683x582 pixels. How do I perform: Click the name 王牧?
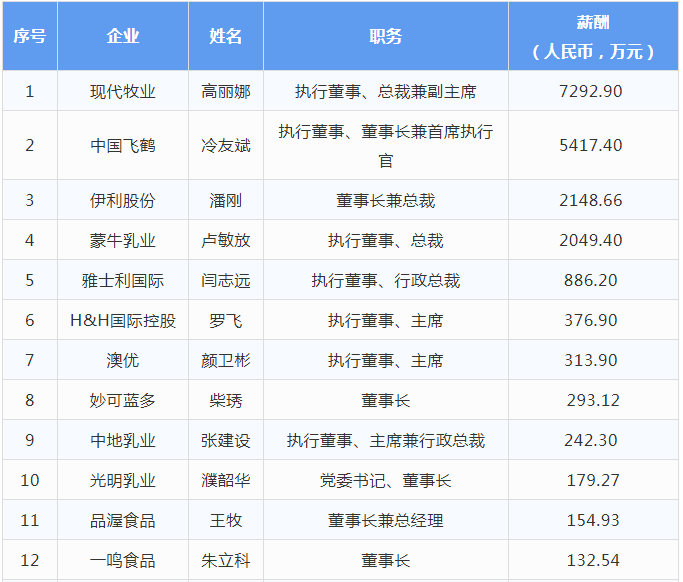[226, 521]
